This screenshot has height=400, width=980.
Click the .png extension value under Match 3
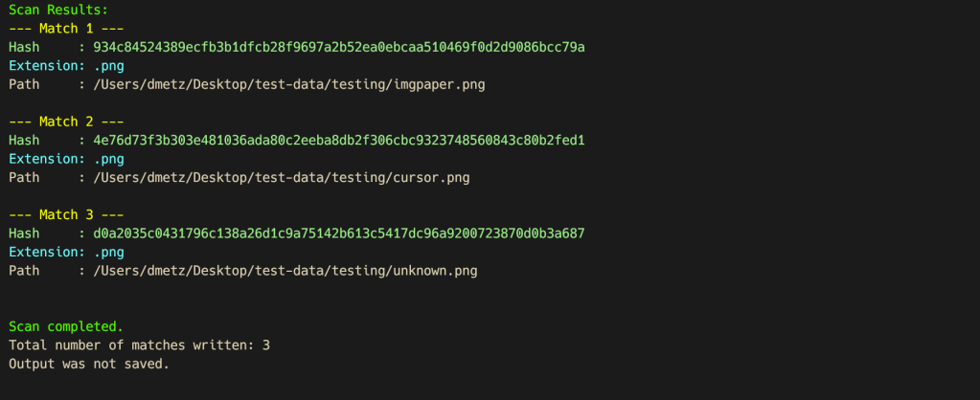[x=108, y=252]
